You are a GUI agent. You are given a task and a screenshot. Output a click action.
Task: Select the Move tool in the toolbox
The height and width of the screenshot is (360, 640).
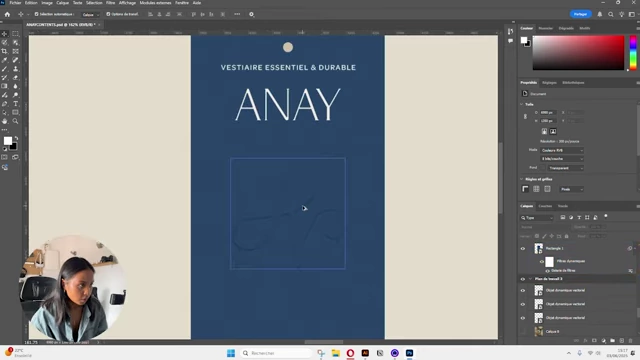tap(4, 34)
